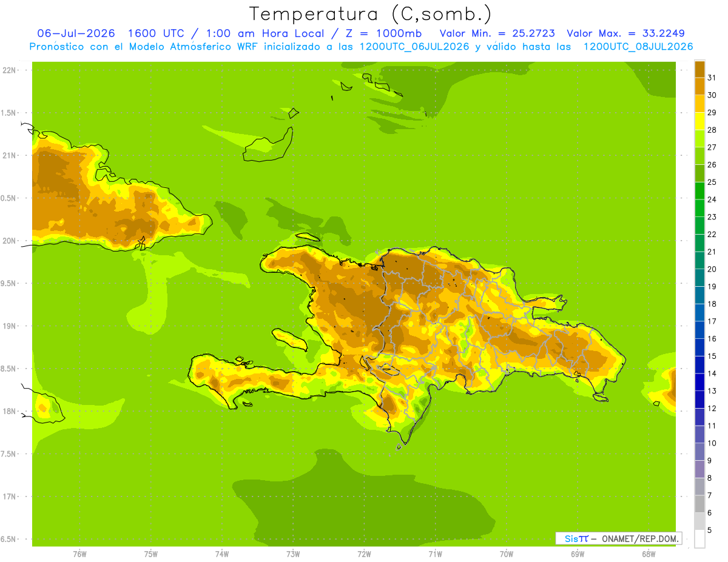Click latitude axis label "20N"
Image resolution: width=728 pixels, height=562 pixels.
9,241
